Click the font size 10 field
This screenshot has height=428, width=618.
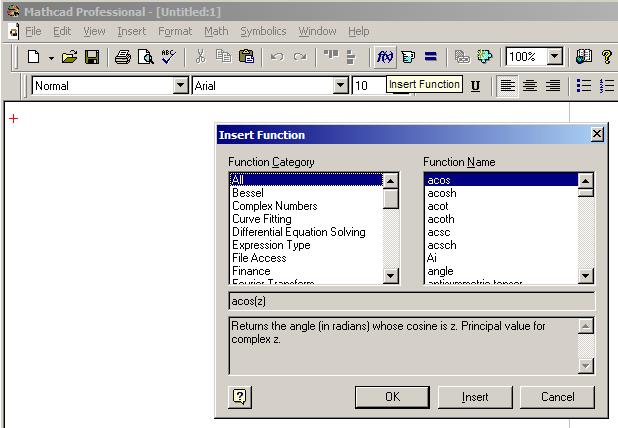click(369, 86)
